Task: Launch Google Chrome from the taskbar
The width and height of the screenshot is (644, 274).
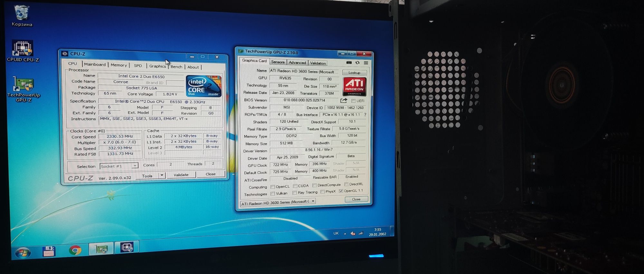Action: 75,250
